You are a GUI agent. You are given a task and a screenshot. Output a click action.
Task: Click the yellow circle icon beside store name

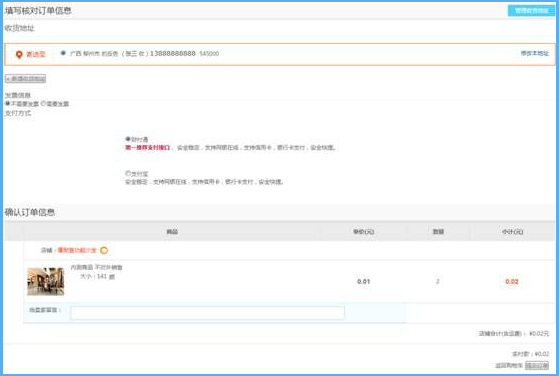click(x=104, y=250)
